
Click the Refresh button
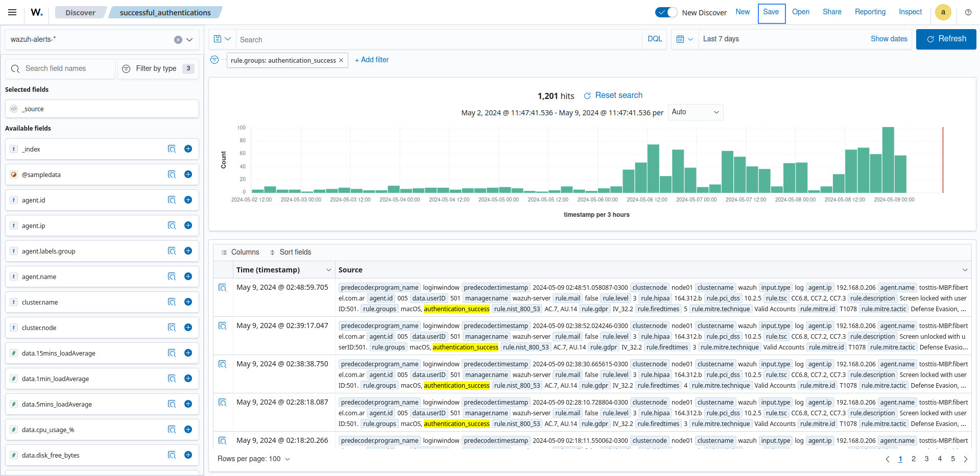946,39
